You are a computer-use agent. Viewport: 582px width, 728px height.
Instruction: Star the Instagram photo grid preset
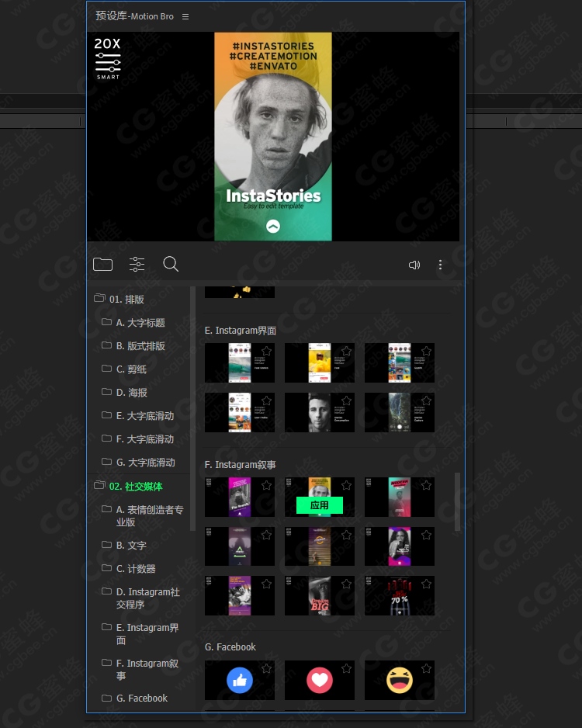coord(426,351)
